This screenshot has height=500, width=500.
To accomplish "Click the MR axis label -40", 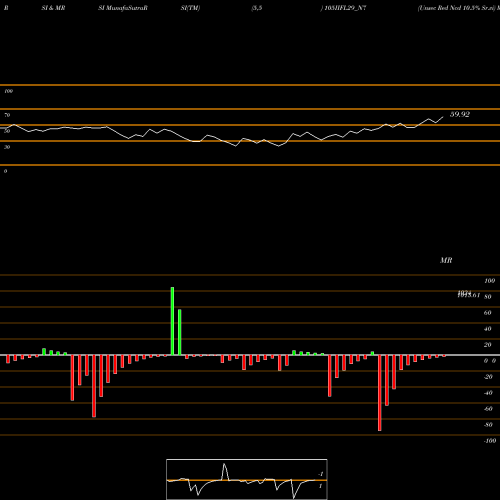I will click(488, 393).
